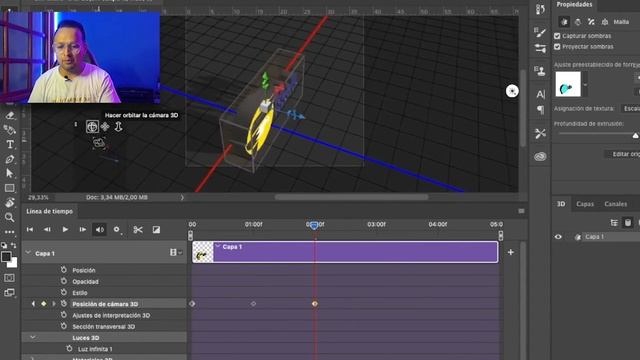Click the foreground color swatch
This screenshot has width=640, height=360.
click(6, 257)
